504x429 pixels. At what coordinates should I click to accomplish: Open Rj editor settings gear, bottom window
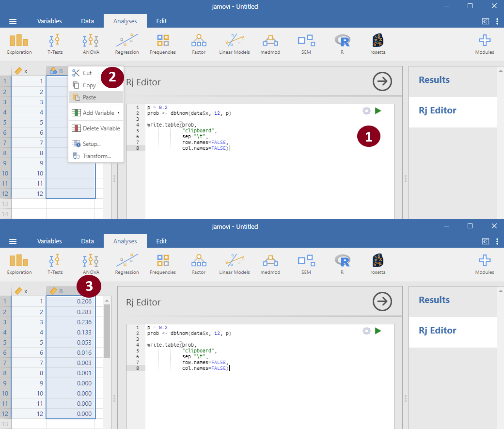click(x=366, y=331)
